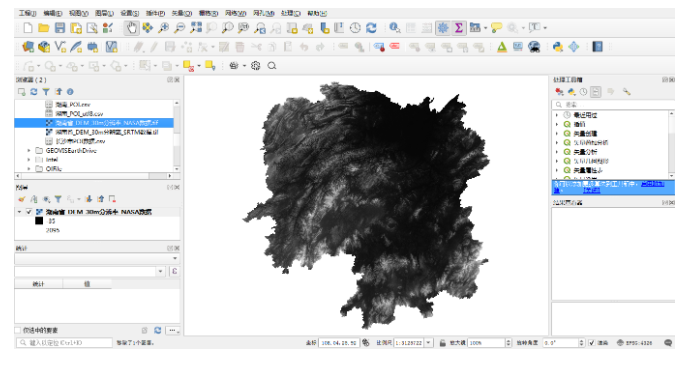Refresh the map canvas with blue arrows
The height and width of the screenshot is (370, 685).
click(371, 28)
